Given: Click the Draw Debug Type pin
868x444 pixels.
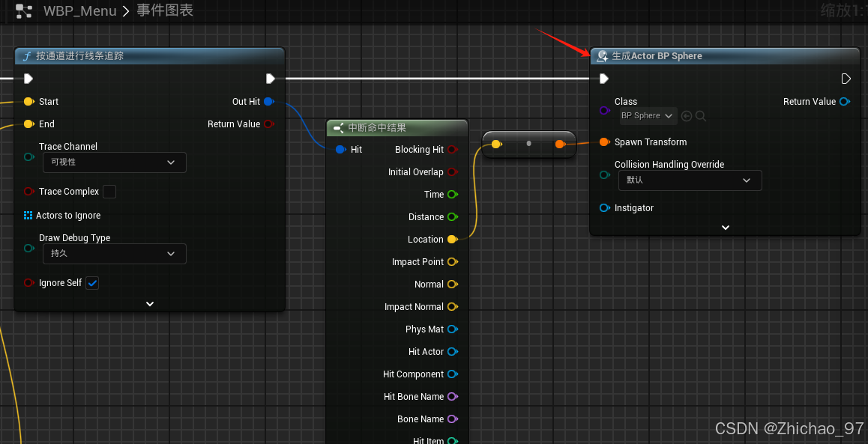Looking at the screenshot, I should pos(28,249).
